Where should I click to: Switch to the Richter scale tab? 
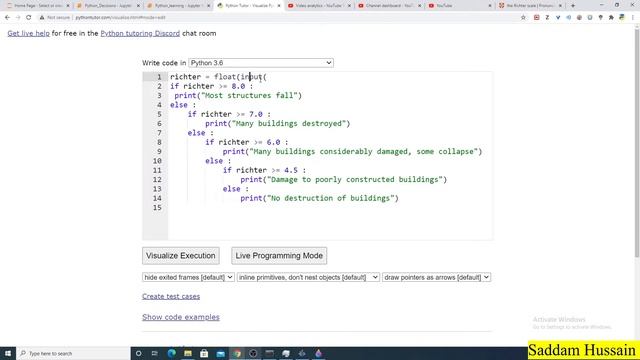530,6
